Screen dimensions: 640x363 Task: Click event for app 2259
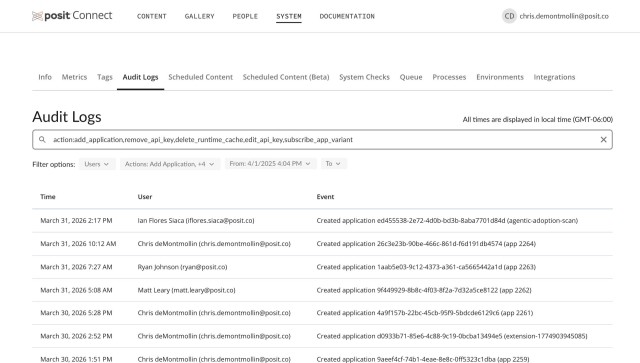[423, 359]
